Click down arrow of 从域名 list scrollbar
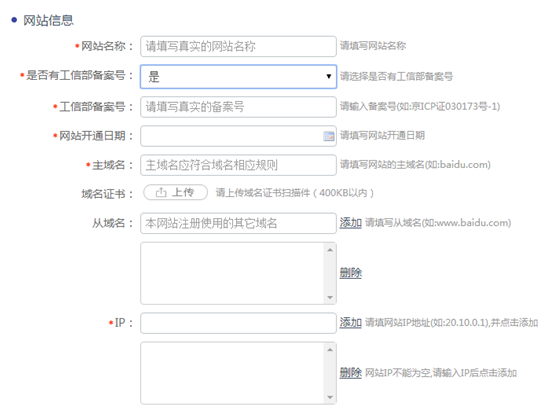The height and width of the screenshot is (416, 558). click(330, 297)
